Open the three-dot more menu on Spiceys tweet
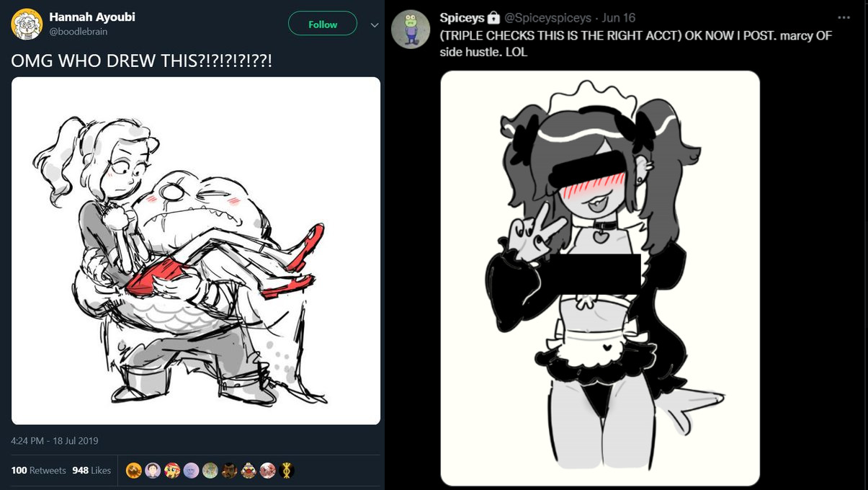Screen dimensions: 868x490 tap(844, 17)
